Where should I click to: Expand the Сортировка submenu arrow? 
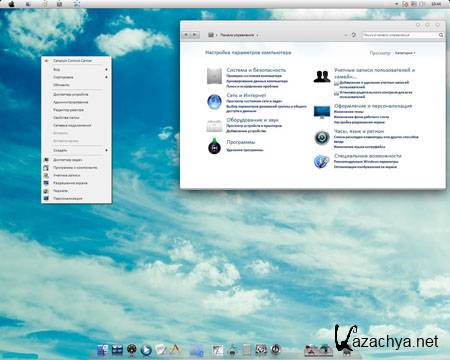click(x=106, y=77)
